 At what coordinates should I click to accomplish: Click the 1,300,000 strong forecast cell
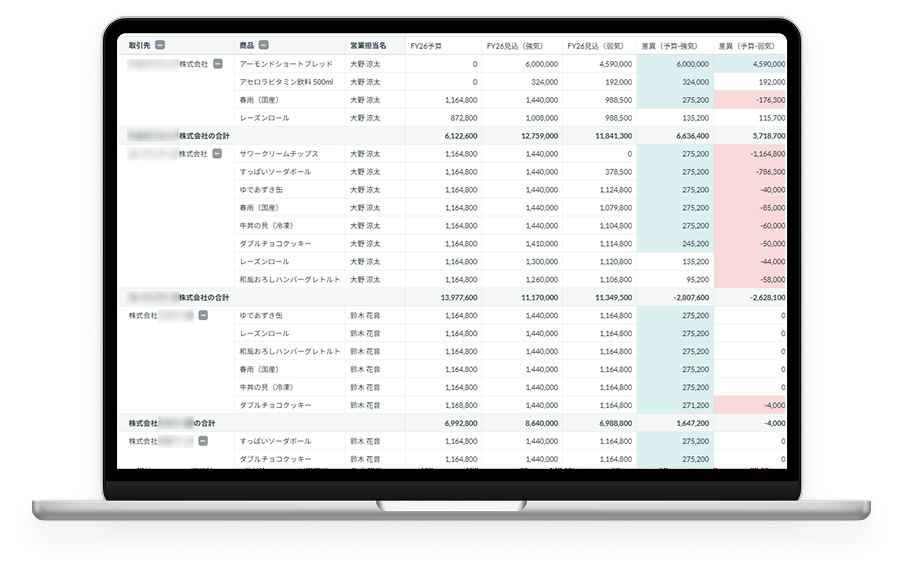(522, 261)
